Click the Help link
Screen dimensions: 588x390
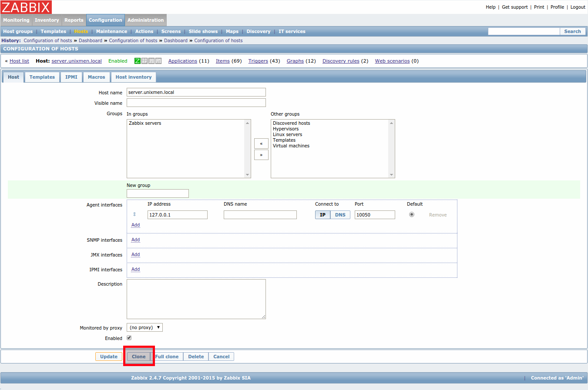point(491,7)
